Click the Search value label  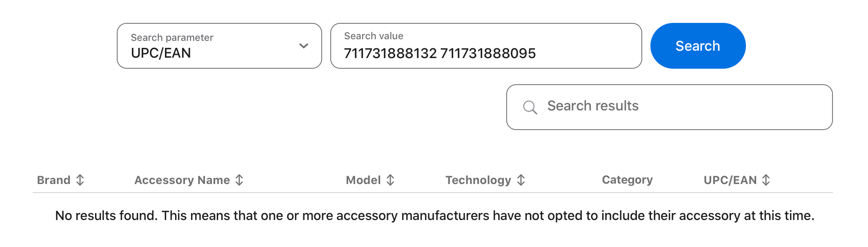point(374,36)
